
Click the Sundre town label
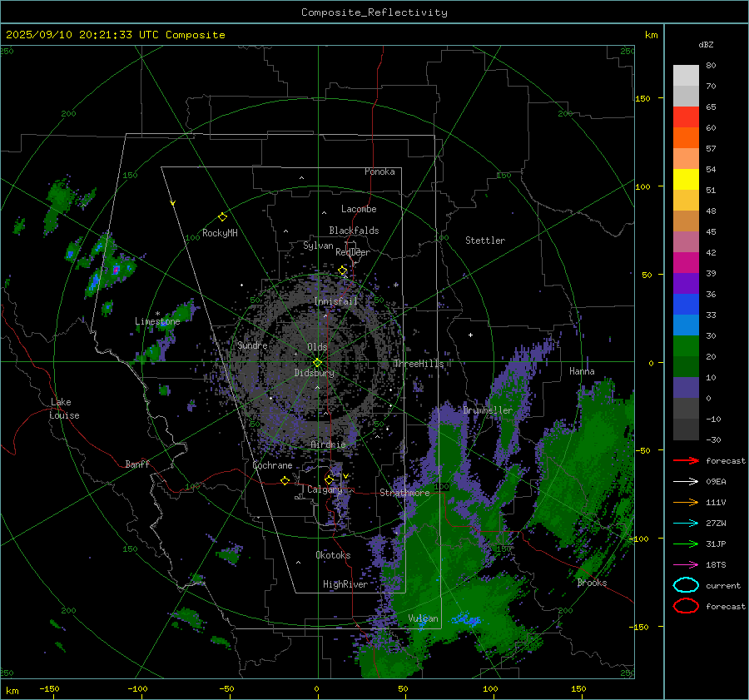[252, 345]
